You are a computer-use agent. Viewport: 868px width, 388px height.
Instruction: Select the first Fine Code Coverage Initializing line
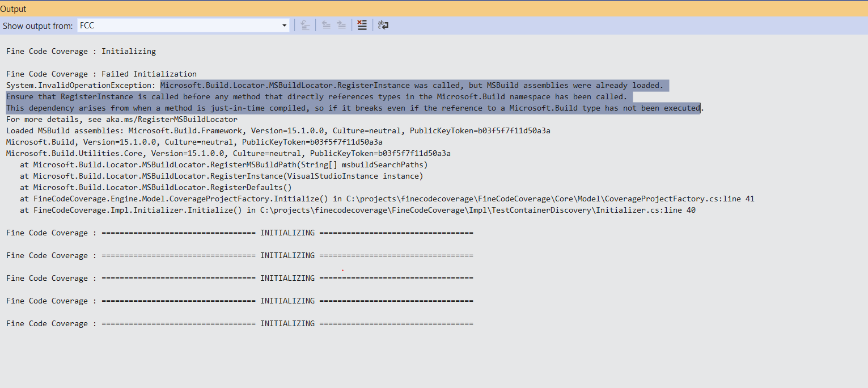click(81, 51)
